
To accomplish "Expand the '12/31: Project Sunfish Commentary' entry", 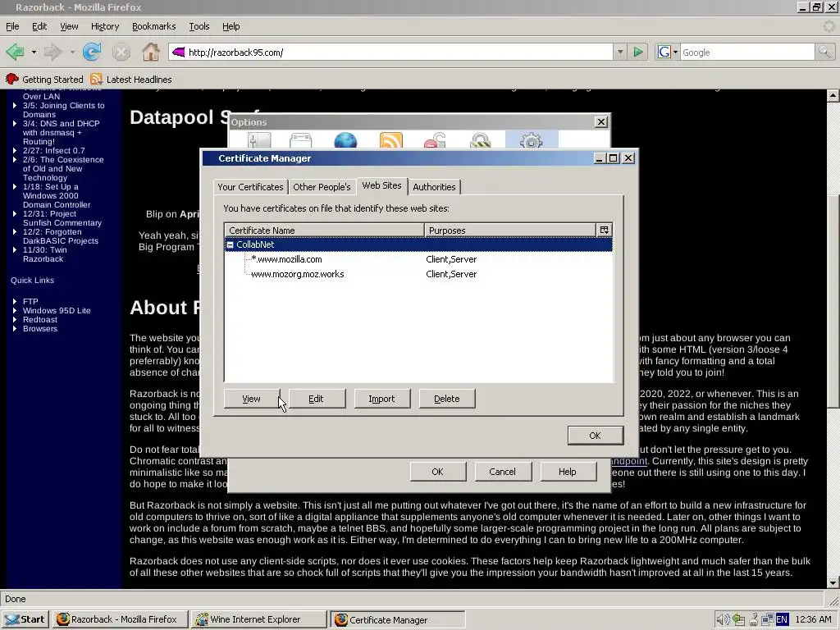I will [x=15, y=214].
